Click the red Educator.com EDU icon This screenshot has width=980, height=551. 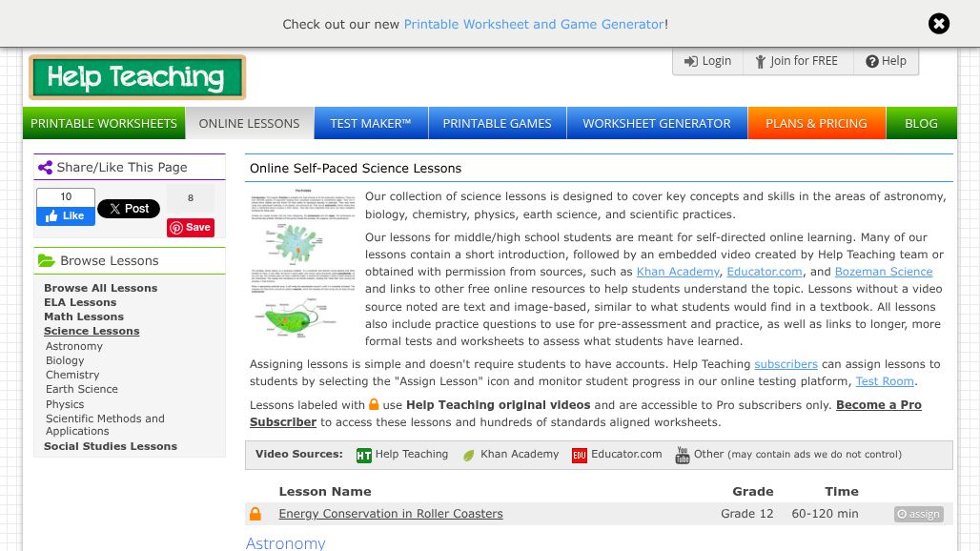click(580, 456)
